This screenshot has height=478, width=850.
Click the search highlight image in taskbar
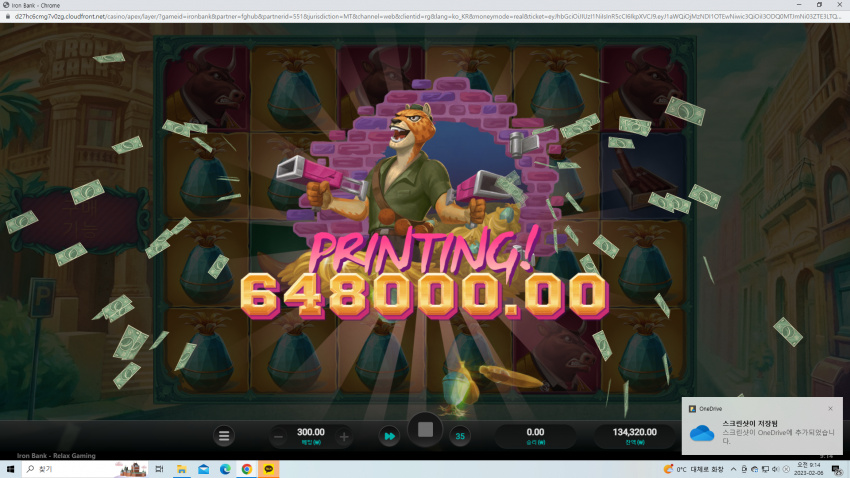tap(132, 469)
